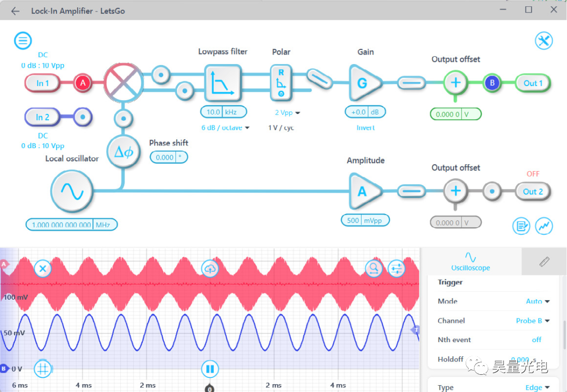567x392 pixels.
Task: Toggle the grid display on oscilloscope
Action: (43, 369)
